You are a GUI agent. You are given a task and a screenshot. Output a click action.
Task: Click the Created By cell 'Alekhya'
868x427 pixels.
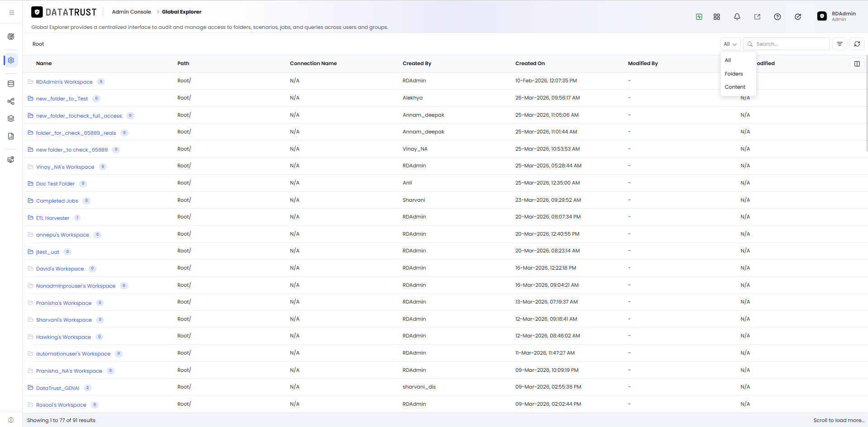point(412,98)
